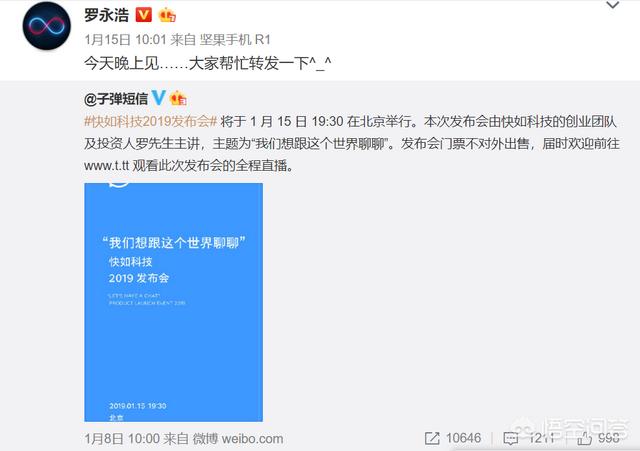The height and width of the screenshot is (451, 640).
Task: Open comments via the speech bubble icon
Action: [511, 438]
